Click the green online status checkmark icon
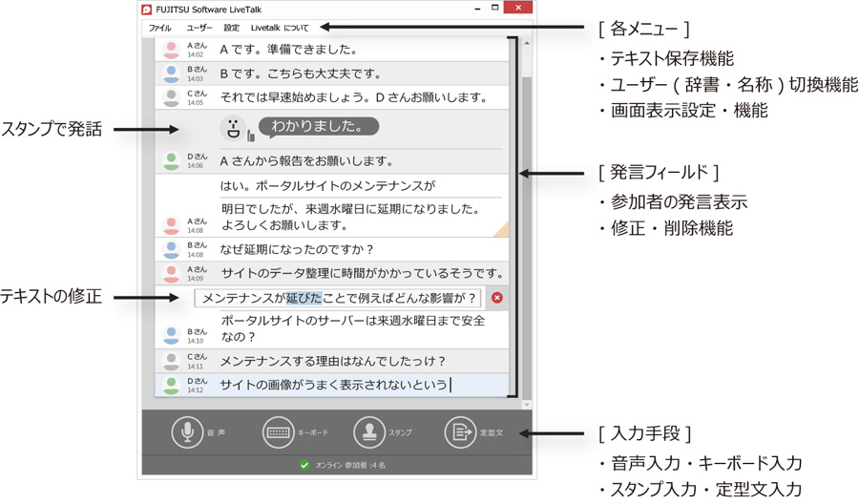859x504 pixels. pyautogui.click(x=304, y=465)
